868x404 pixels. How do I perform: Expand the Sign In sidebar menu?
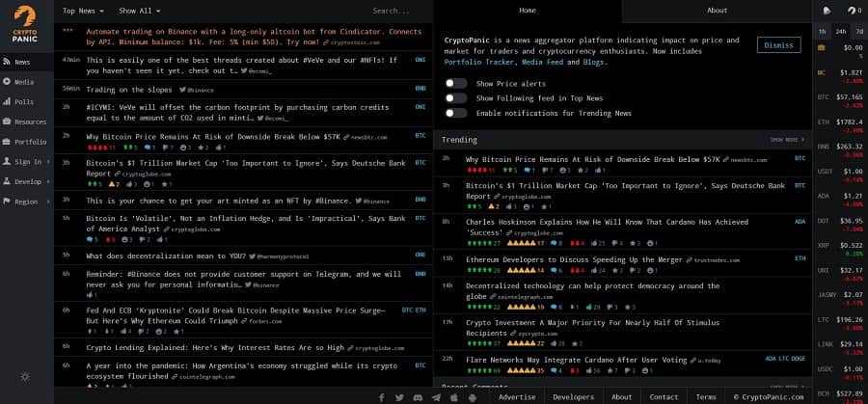tap(27, 162)
